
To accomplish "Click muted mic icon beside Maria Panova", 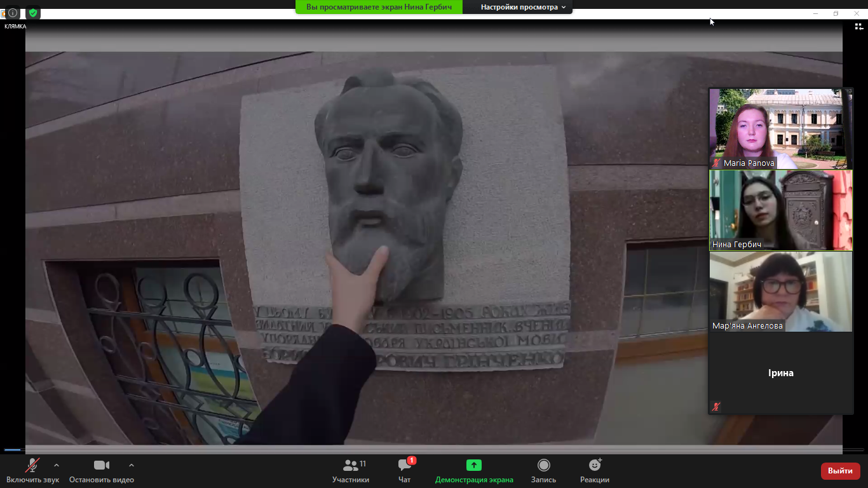I will coord(717,163).
